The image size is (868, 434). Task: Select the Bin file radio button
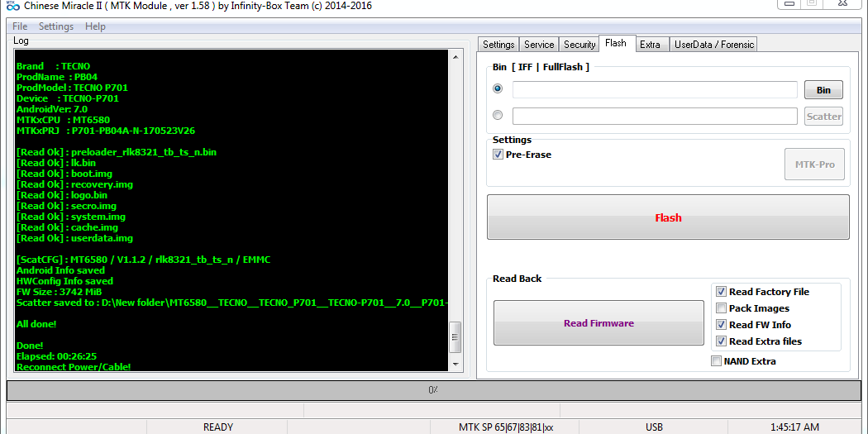(x=498, y=88)
